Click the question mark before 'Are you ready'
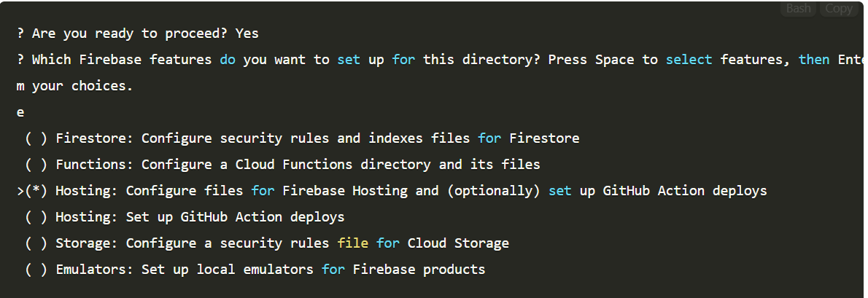The height and width of the screenshot is (298, 868). (x=20, y=34)
